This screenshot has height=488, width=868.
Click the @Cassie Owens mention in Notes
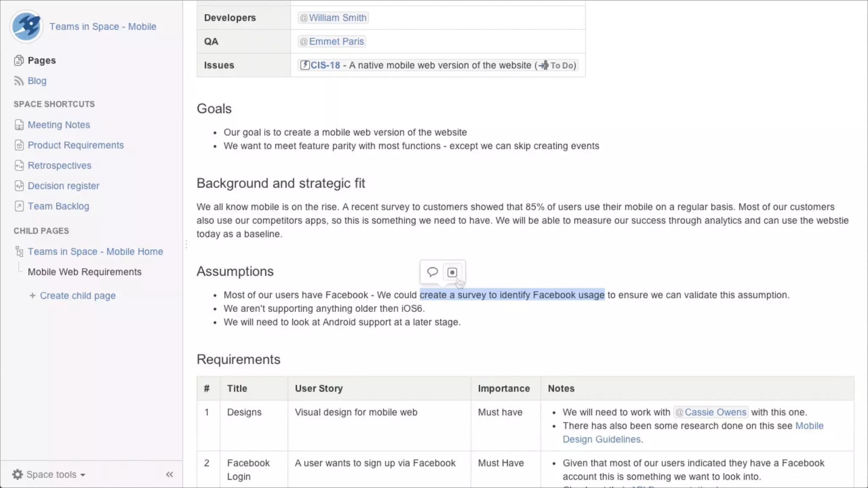711,412
